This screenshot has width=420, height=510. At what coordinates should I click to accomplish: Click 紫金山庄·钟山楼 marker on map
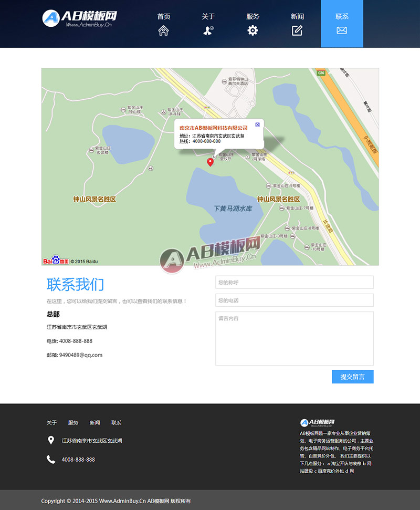tap(123, 110)
